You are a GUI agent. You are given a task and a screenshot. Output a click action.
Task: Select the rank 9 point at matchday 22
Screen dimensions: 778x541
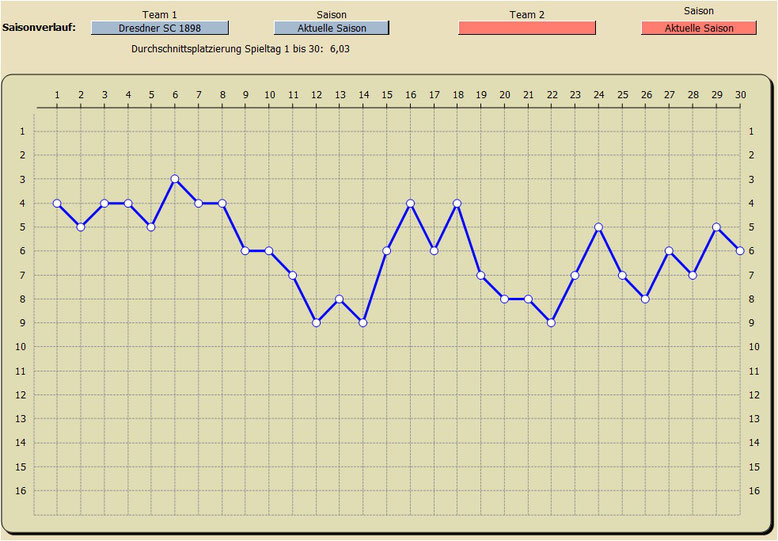coord(551,323)
